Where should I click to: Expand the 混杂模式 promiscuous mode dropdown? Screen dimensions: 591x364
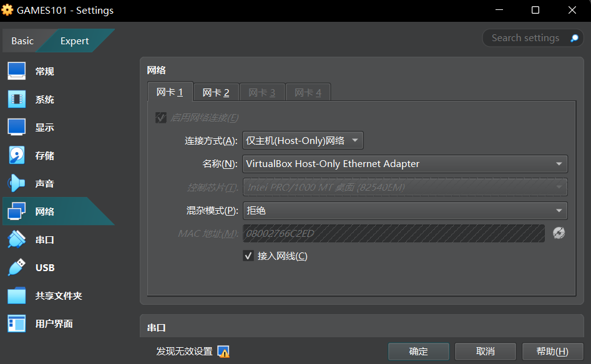tap(404, 211)
